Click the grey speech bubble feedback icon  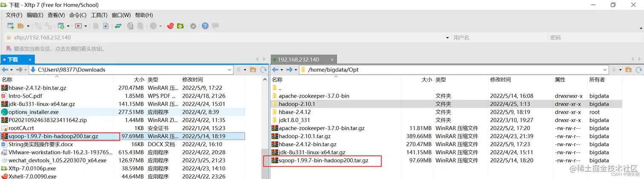click(216, 26)
